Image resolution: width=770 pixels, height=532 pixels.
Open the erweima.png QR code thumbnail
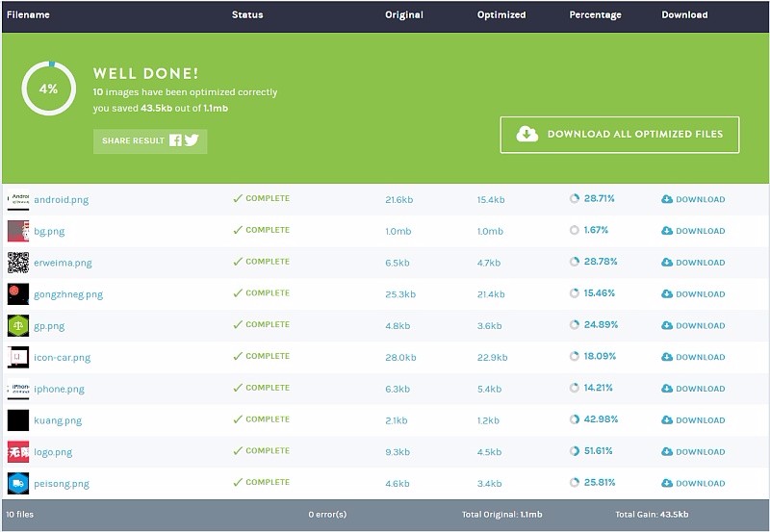pyautogui.click(x=18, y=263)
